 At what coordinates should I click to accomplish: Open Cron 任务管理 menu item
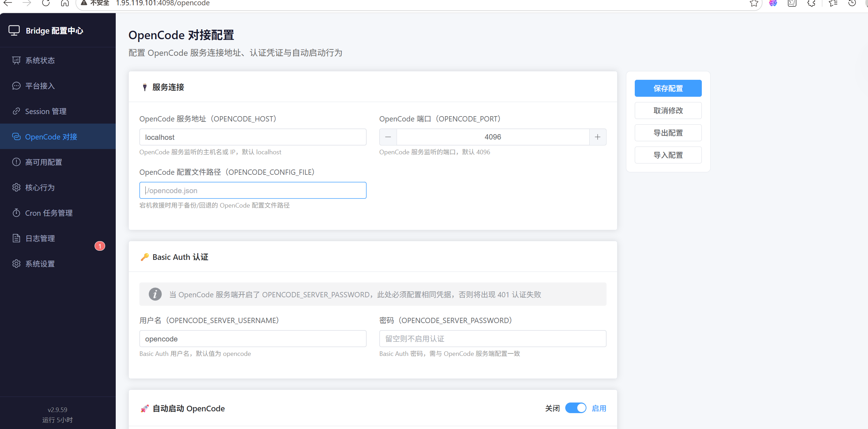pos(58,213)
